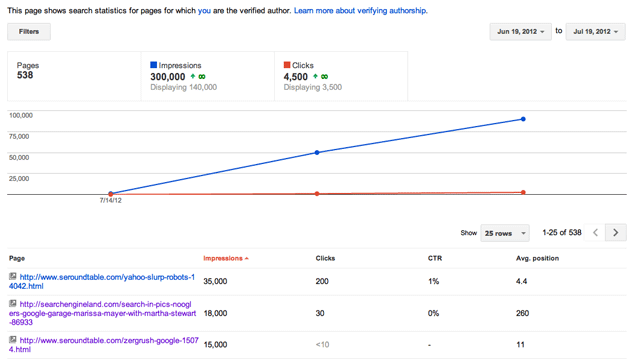Sort table by Clicks column
The image size is (640, 360).
[x=325, y=258]
